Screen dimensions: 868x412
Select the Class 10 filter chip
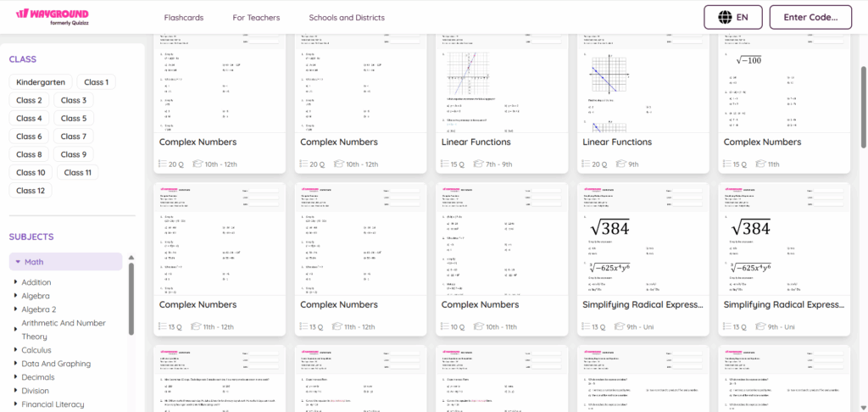(31, 172)
